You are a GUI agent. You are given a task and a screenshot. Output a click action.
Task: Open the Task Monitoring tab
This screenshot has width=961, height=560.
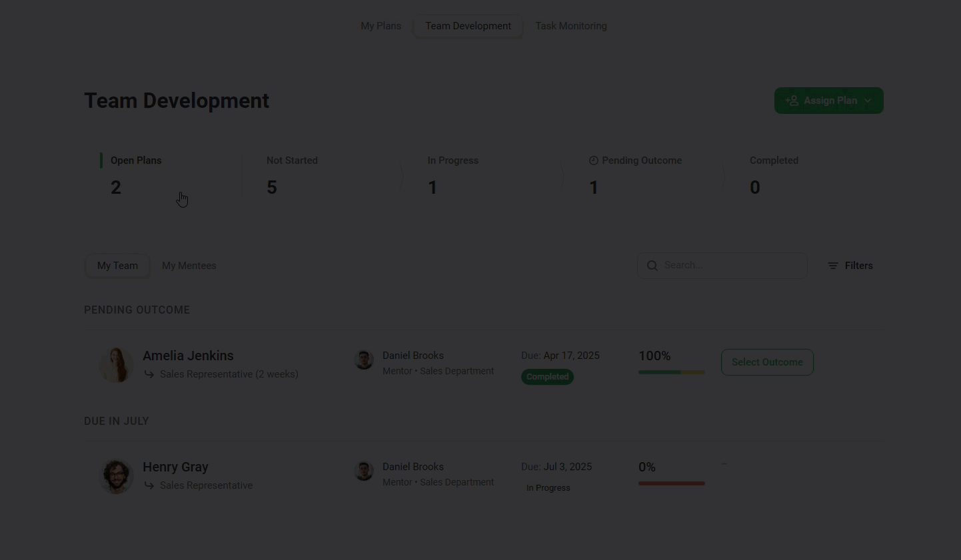pyautogui.click(x=571, y=26)
